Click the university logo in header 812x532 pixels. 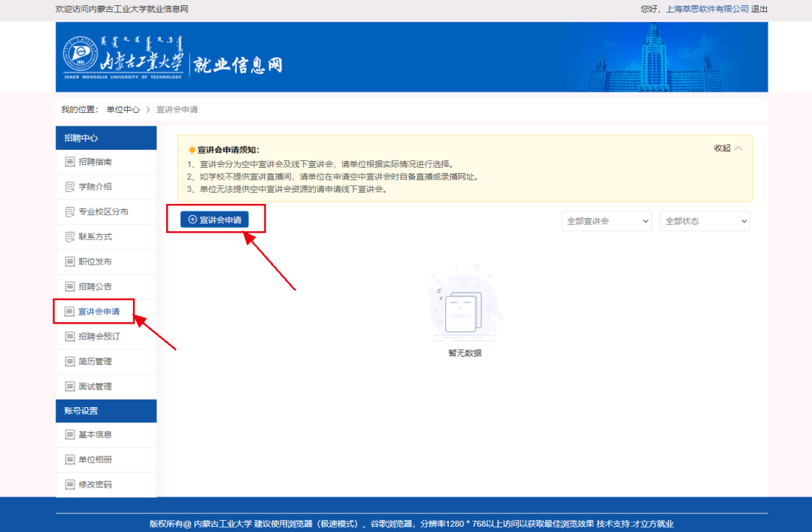[x=124, y=57]
